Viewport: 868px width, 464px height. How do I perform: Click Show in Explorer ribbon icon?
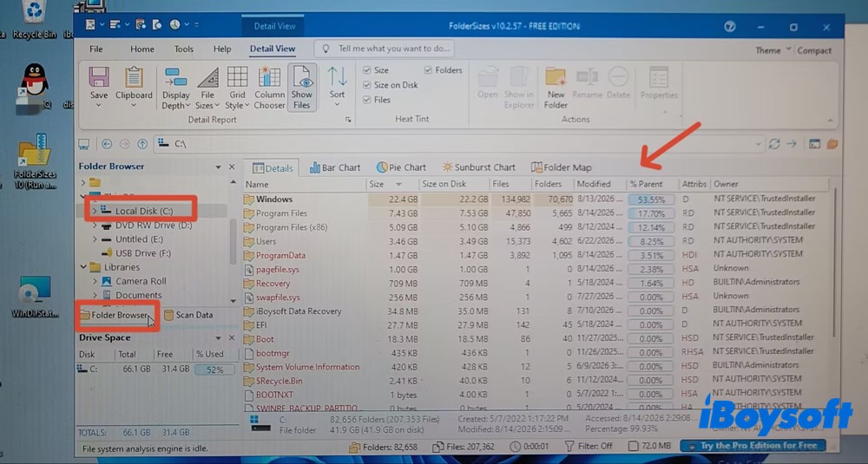coord(519,77)
